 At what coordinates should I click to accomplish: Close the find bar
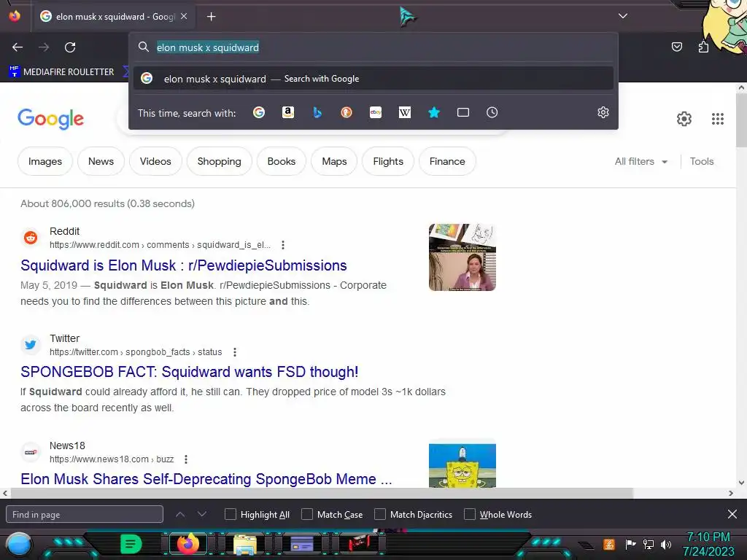732,514
